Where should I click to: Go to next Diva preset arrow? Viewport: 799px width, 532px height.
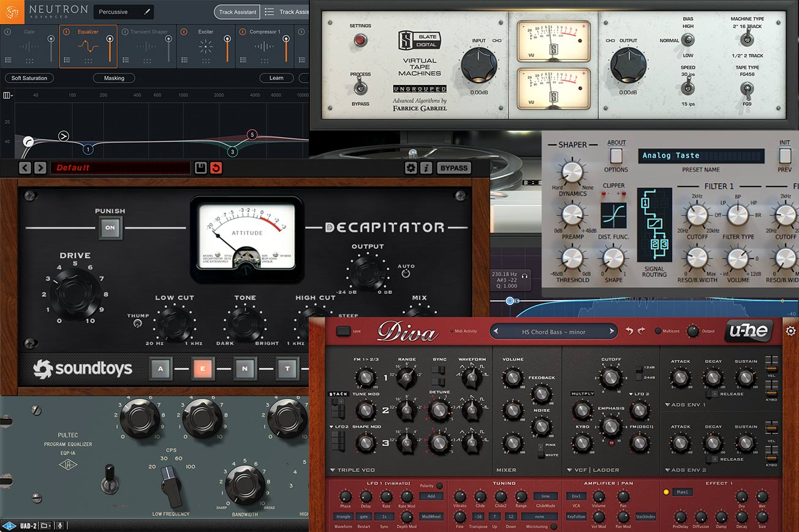(611, 332)
